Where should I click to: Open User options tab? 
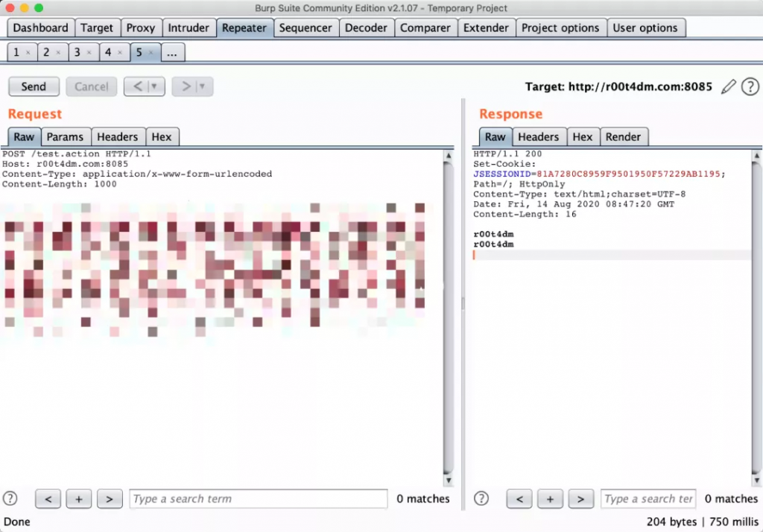645,28
